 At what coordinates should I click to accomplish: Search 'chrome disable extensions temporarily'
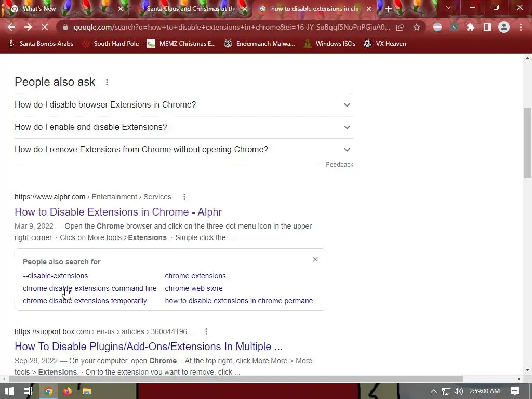[x=85, y=301]
